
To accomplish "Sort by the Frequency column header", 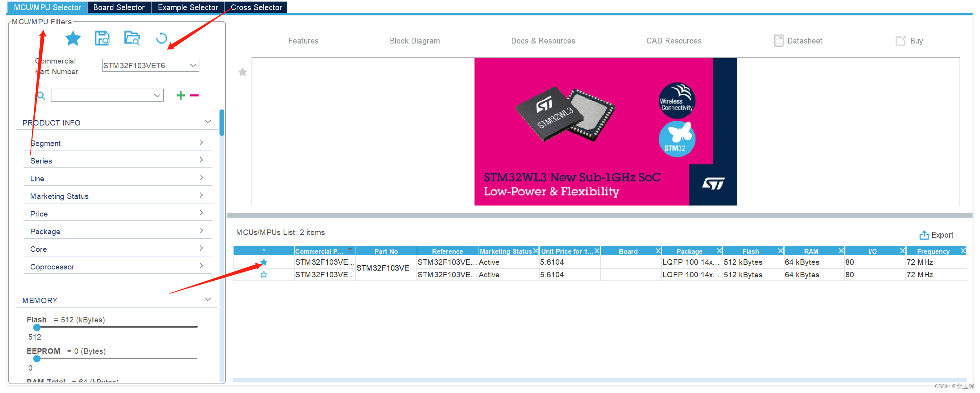I will (x=933, y=251).
